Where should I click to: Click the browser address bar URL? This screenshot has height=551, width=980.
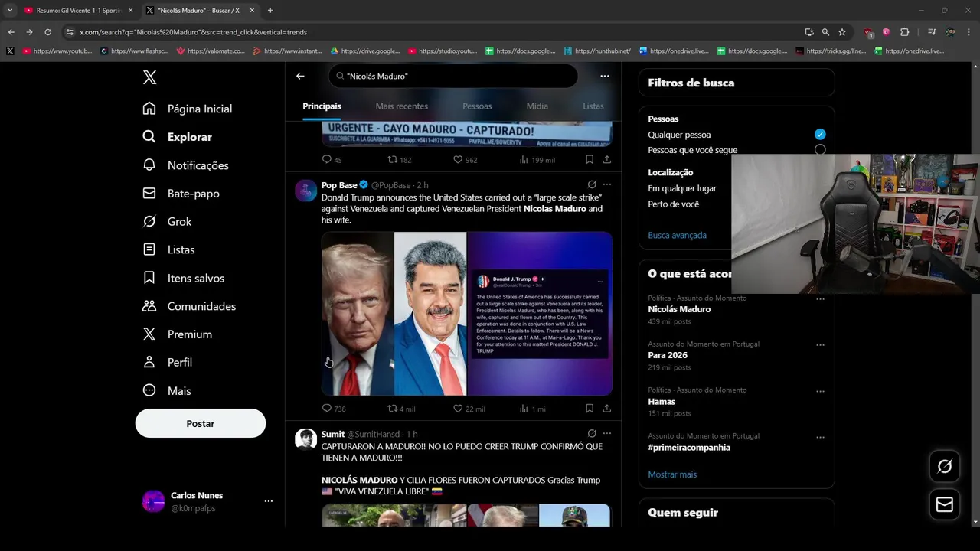193,32
